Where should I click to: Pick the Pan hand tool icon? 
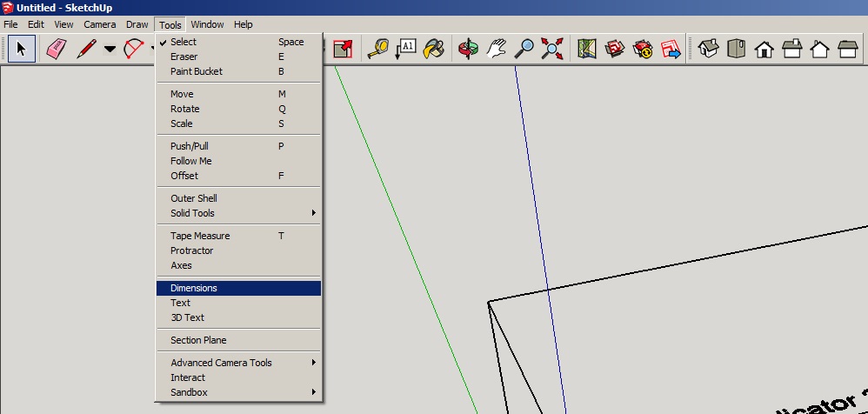pos(496,49)
